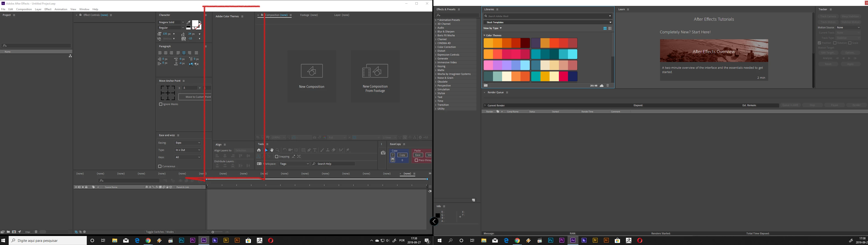The width and height of the screenshot is (868, 245).
Task: Enable the Snapping checkbox
Action: 277,157
